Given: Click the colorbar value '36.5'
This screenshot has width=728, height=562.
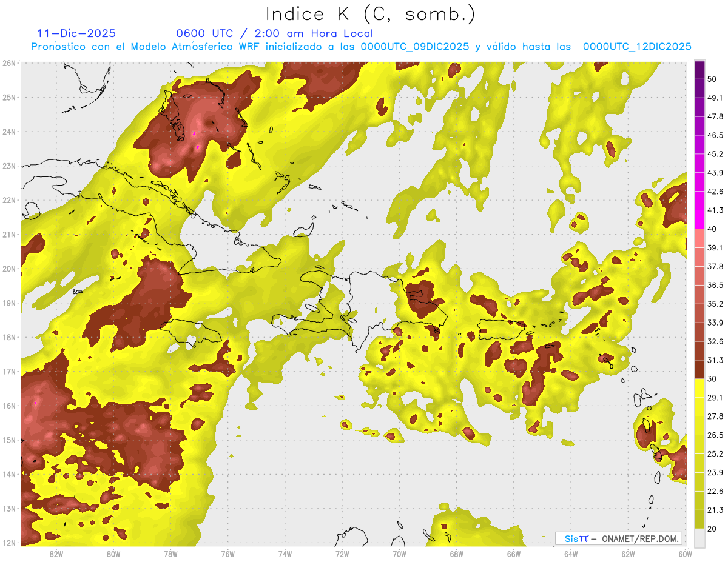Looking at the screenshot, I should (715, 285).
